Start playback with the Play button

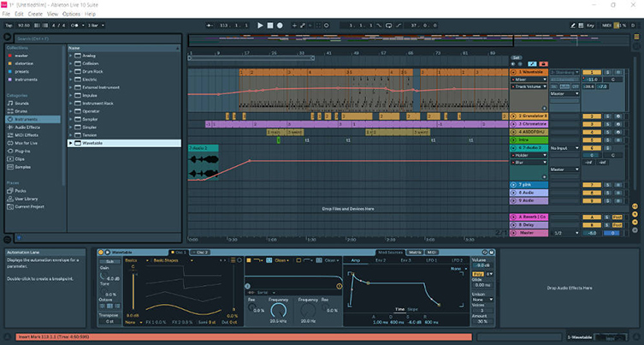pyautogui.click(x=260, y=26)
